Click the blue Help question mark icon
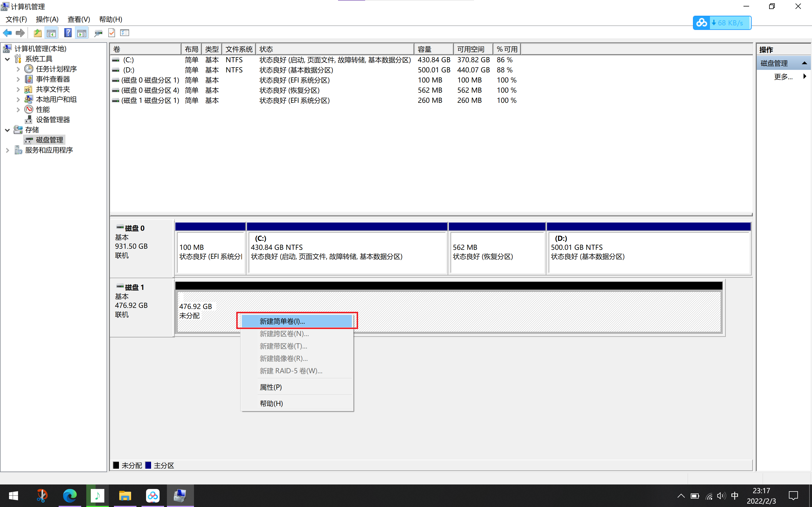The image size is (812, 507). (x=68, y=33)
